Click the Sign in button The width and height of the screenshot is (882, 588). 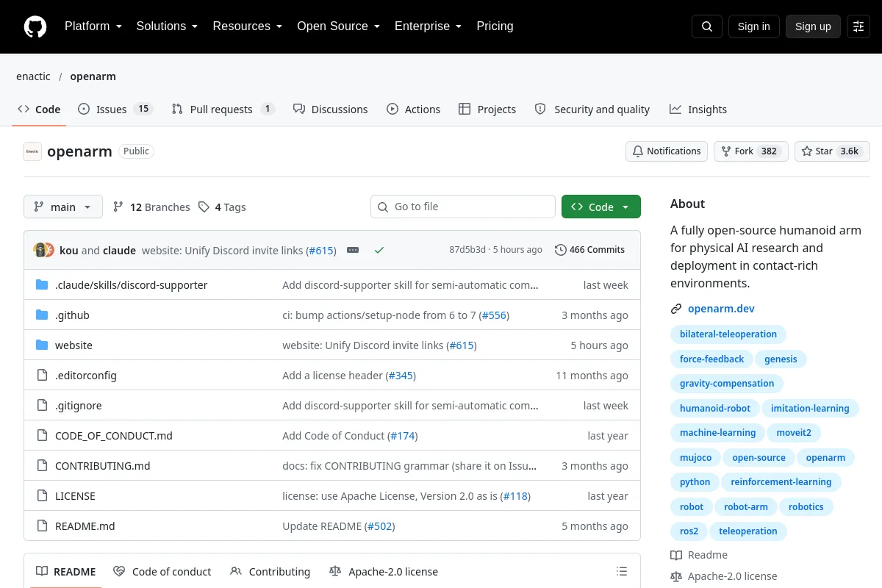753,26
